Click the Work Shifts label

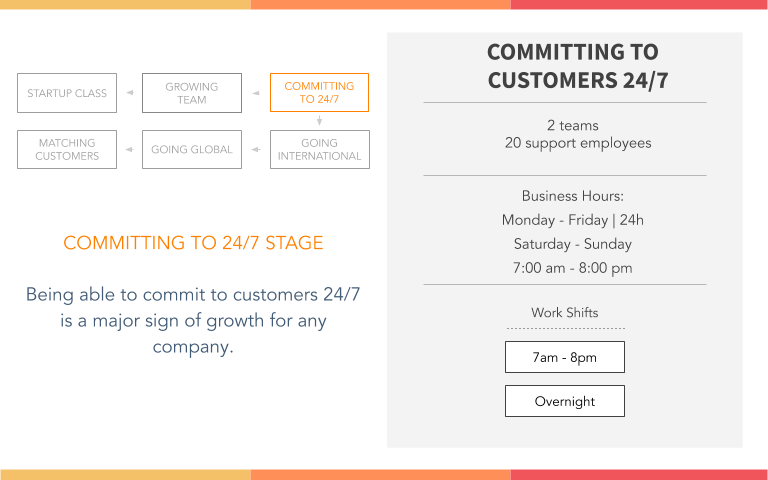coord(565,312)
